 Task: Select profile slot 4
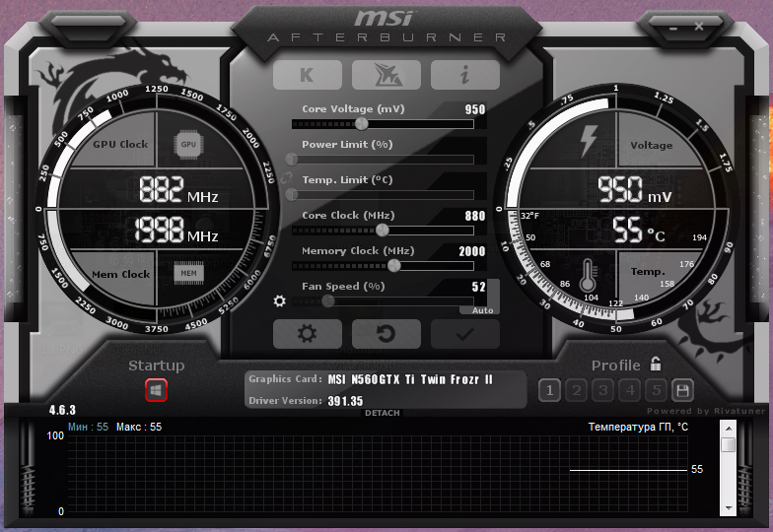pyautogui.click(x=629, y=390)
